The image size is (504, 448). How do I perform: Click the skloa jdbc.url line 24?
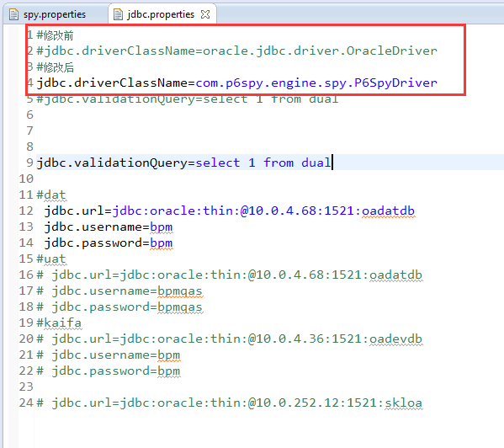tap(230, 403)
